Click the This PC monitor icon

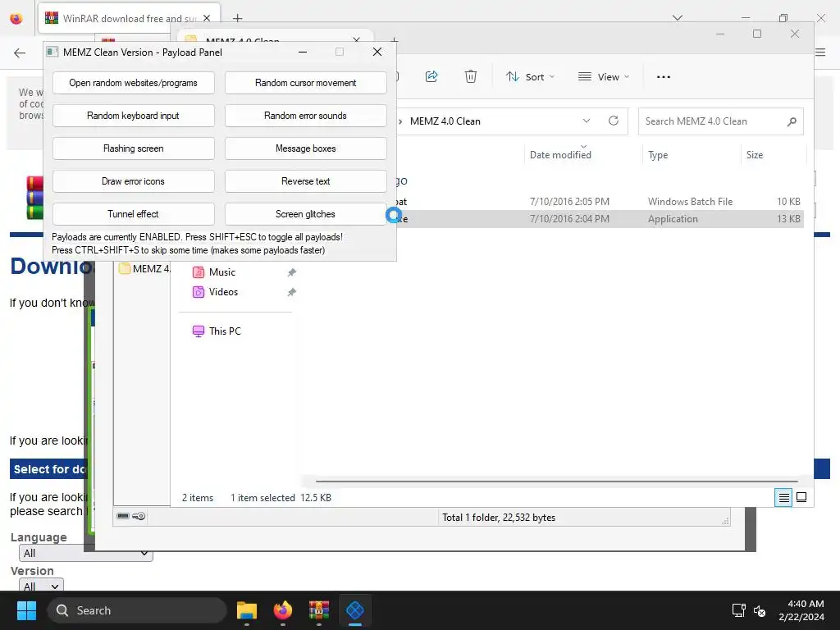(199, 331)
